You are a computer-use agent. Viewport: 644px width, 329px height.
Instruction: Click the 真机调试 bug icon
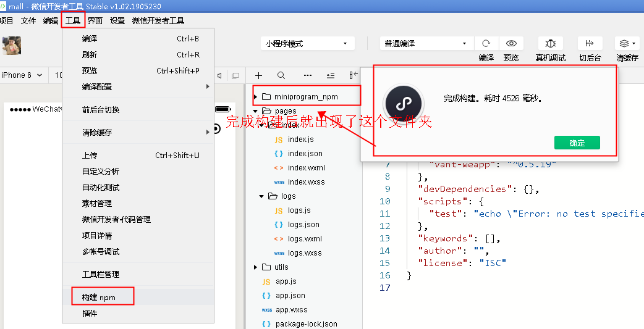coord(550,43)
